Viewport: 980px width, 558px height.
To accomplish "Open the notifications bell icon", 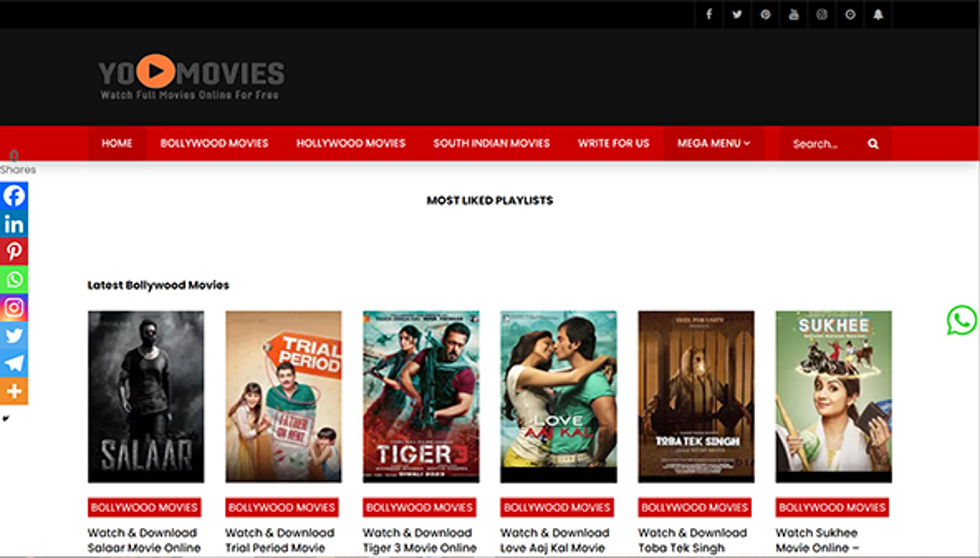I will coord(879,15).
